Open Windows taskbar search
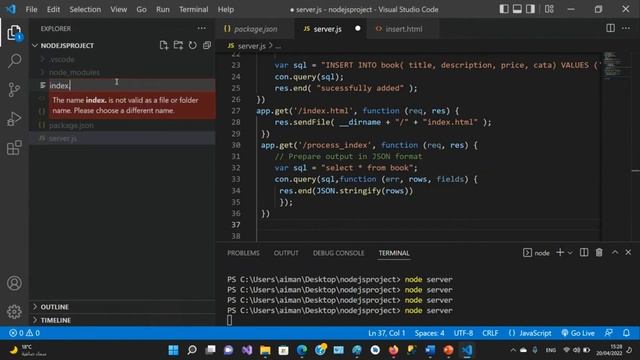 click(191, 350)
